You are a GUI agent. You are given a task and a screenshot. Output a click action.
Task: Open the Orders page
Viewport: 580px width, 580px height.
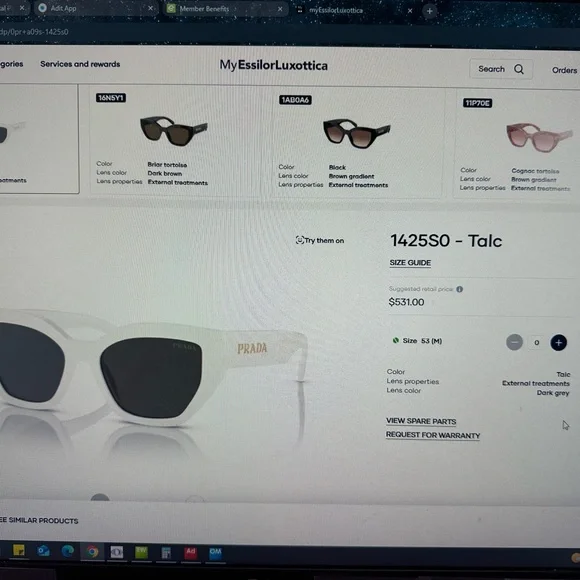pos(564,70)
